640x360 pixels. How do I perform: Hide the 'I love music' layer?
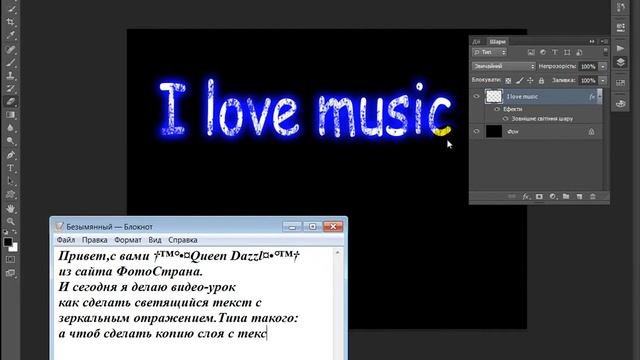(x=476, y=97)
